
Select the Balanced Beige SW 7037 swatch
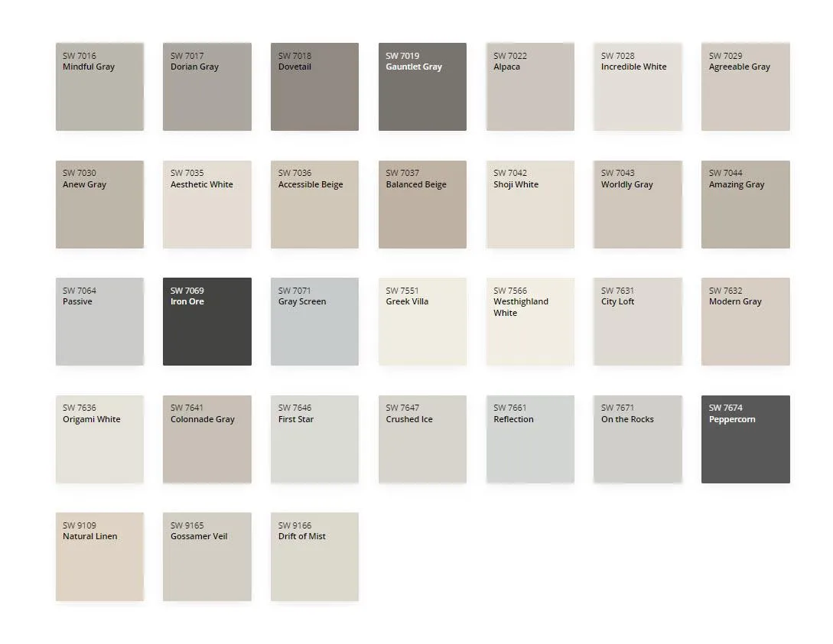423,204
